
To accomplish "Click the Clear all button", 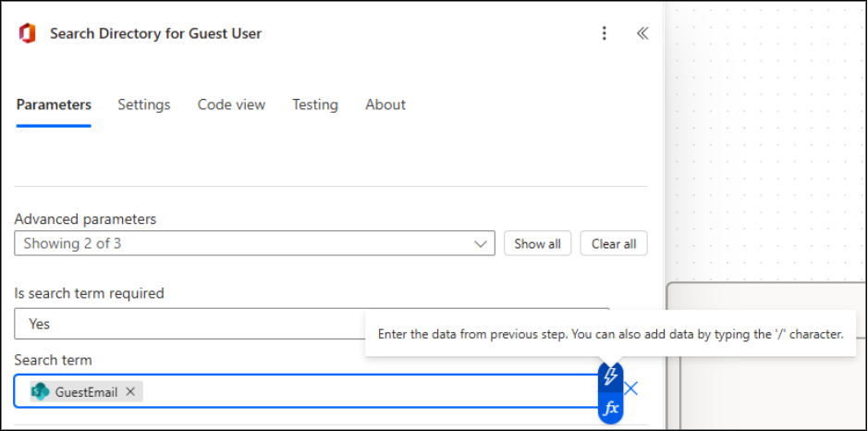I will (x=614, y=244).
